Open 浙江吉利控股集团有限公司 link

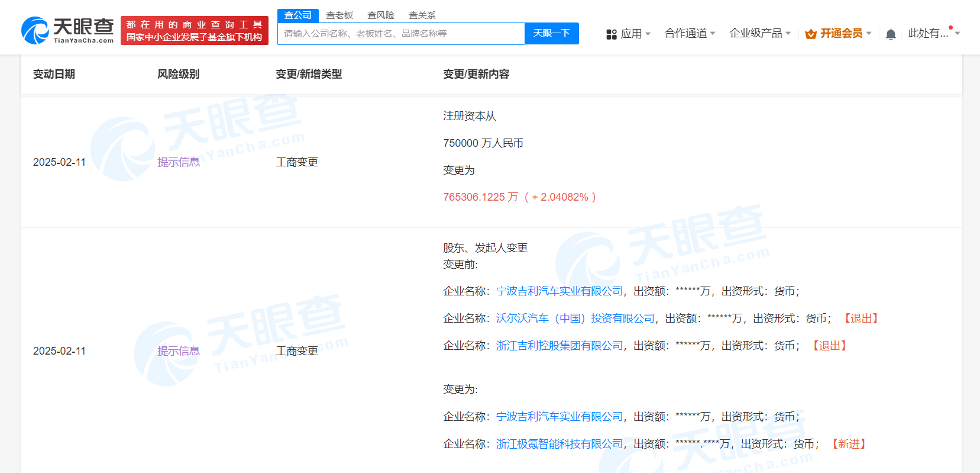pyautogui.click(x=559, y=346)
